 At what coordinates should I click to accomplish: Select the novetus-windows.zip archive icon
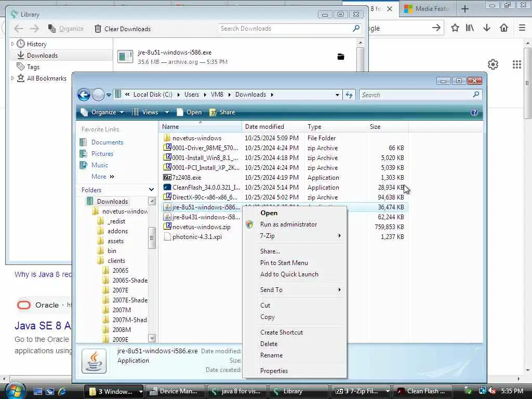click(167, 227)
